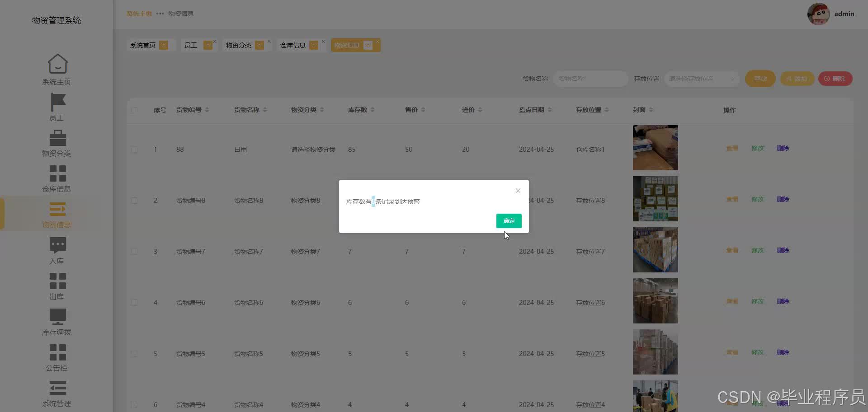View details of row 日用
The image size is (868, 412).
pos(732,148)
